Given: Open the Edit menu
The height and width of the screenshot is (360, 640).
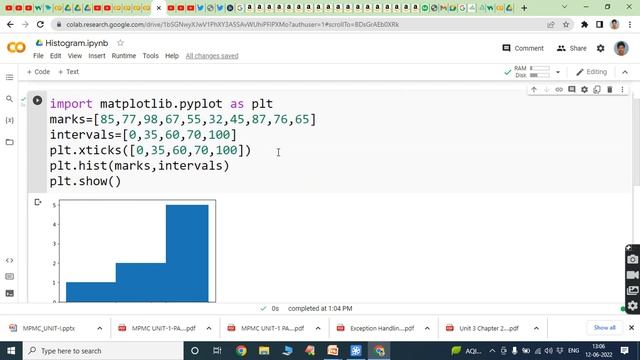Looking at the screenshot, I should click(x=56, y=56).
